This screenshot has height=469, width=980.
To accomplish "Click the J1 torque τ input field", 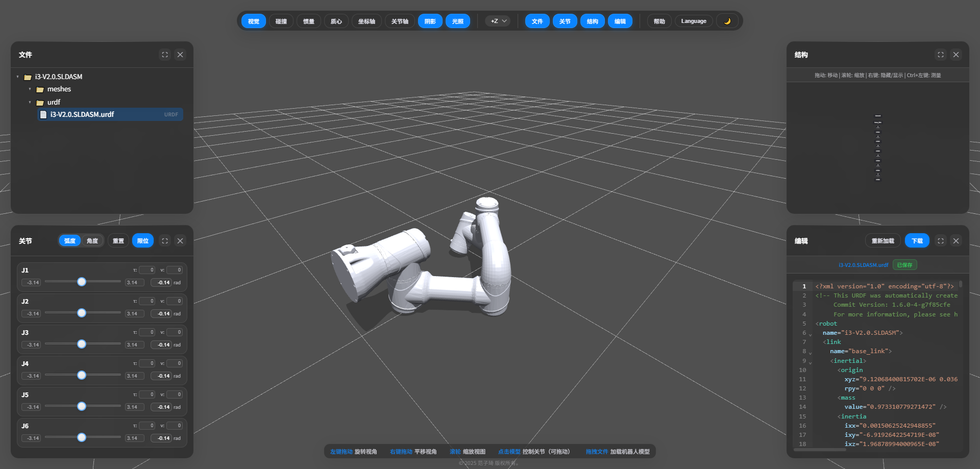I will [147, 270].
